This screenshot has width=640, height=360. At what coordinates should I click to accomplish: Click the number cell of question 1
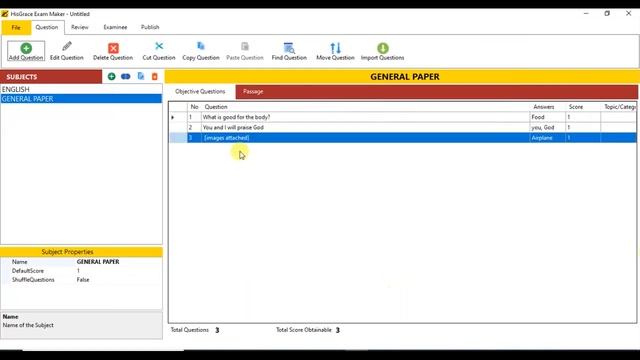(194, 117)
